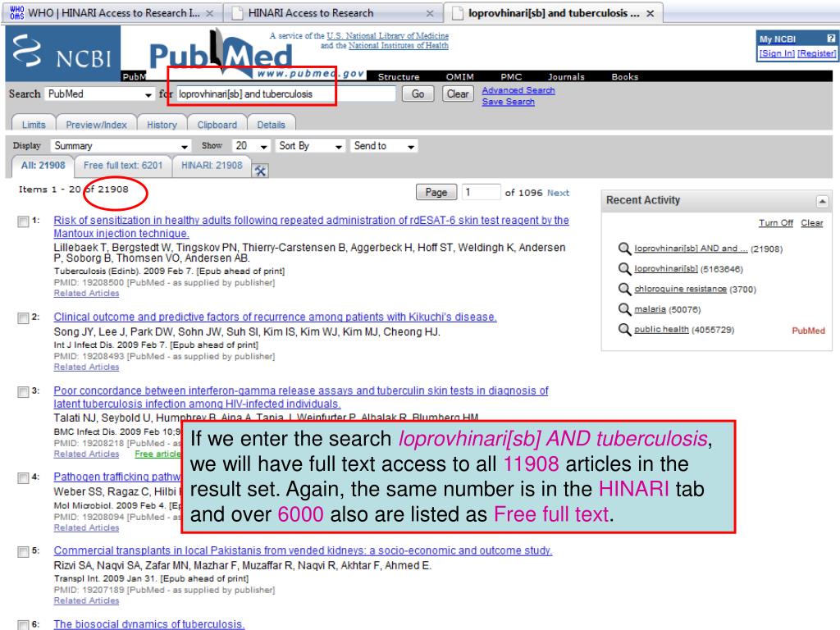This screenshot has height=630, width=840.
Task: Select the HINARI: 21908 tab
Action: [x=212, y=166]
